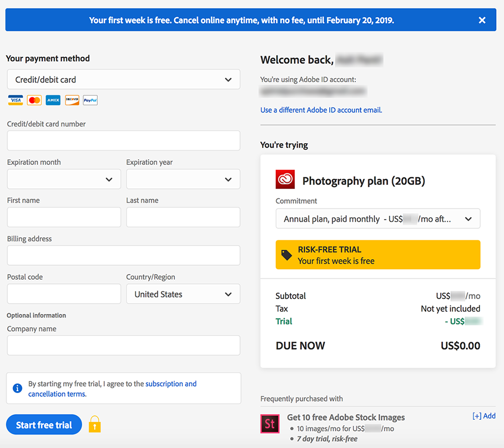Click the AMEX card icon
The height and width of the screenshot is (448, 504).
[53, 100]
